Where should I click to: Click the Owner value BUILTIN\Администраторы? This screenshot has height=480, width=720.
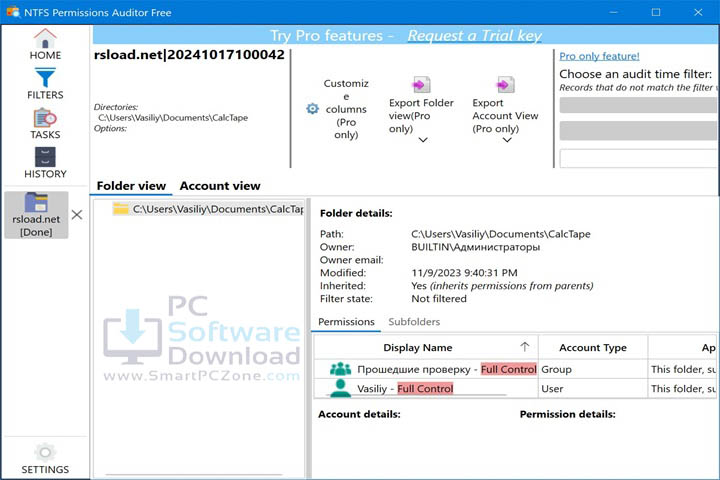(475, 247)
